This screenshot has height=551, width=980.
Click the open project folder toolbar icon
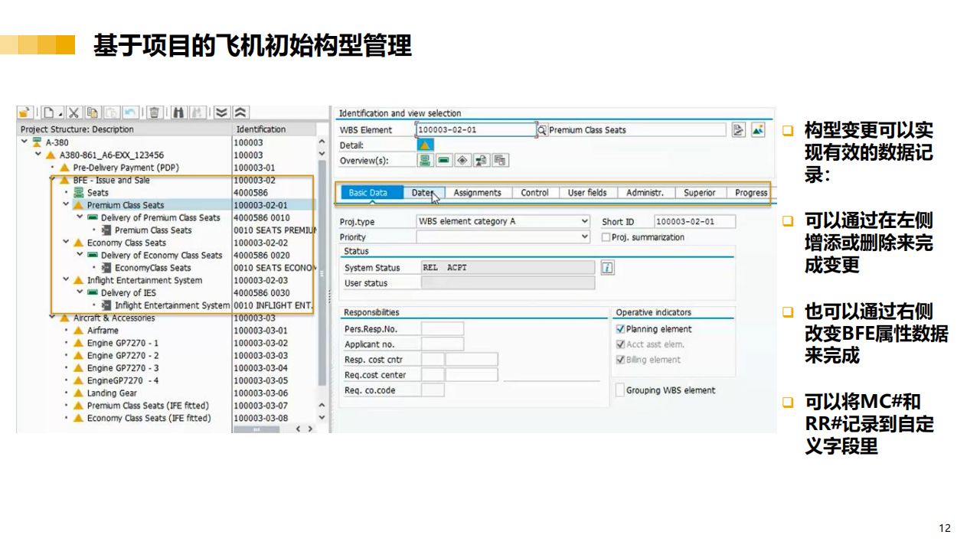pyautogui.click(x=25, y=112)
